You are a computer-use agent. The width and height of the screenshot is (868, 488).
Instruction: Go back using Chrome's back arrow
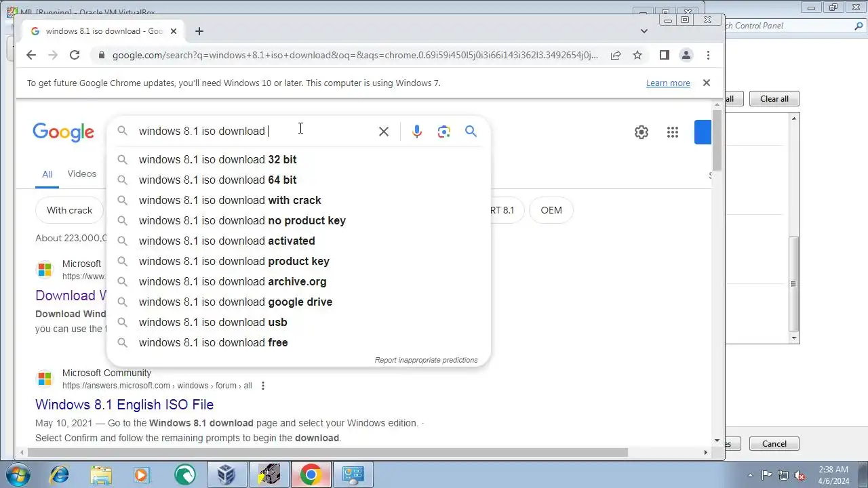31,55
